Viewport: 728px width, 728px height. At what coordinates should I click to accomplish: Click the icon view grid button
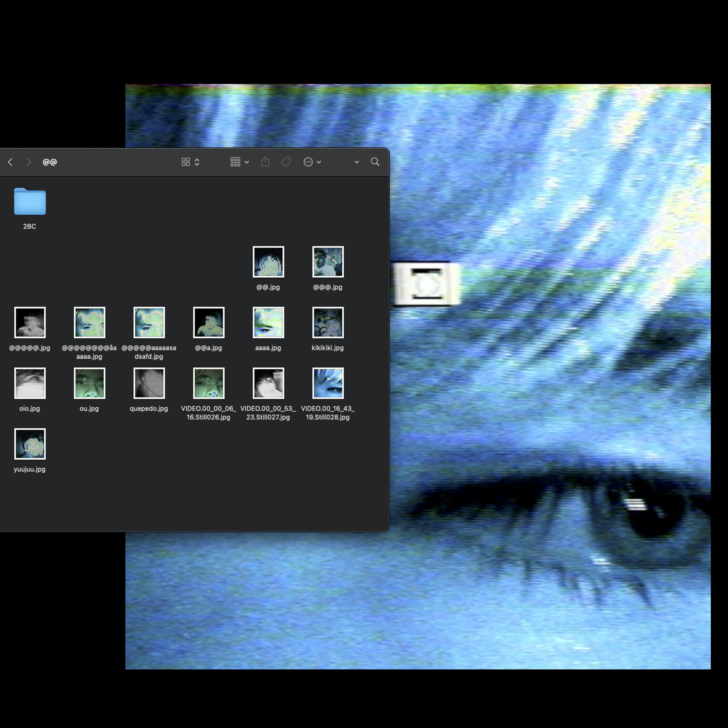pyautogui.click(x=186, y=162)
